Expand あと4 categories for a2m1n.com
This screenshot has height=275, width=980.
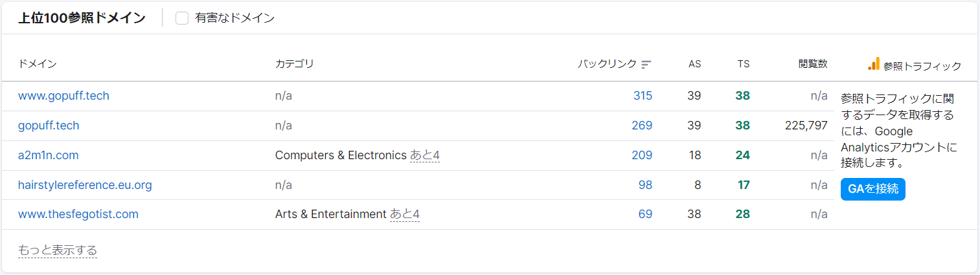coord(425,155)
